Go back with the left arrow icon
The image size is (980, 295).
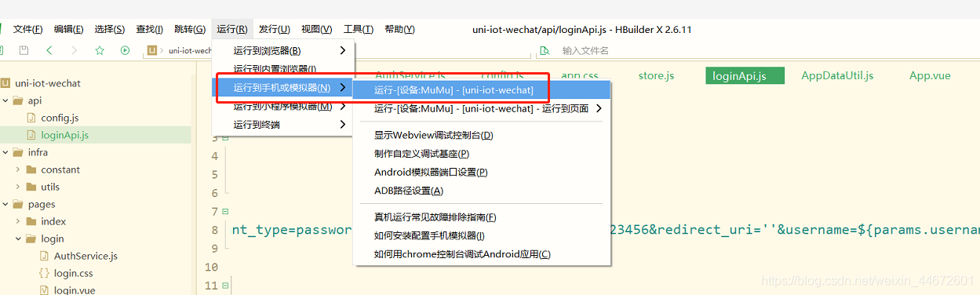point(49,50)
